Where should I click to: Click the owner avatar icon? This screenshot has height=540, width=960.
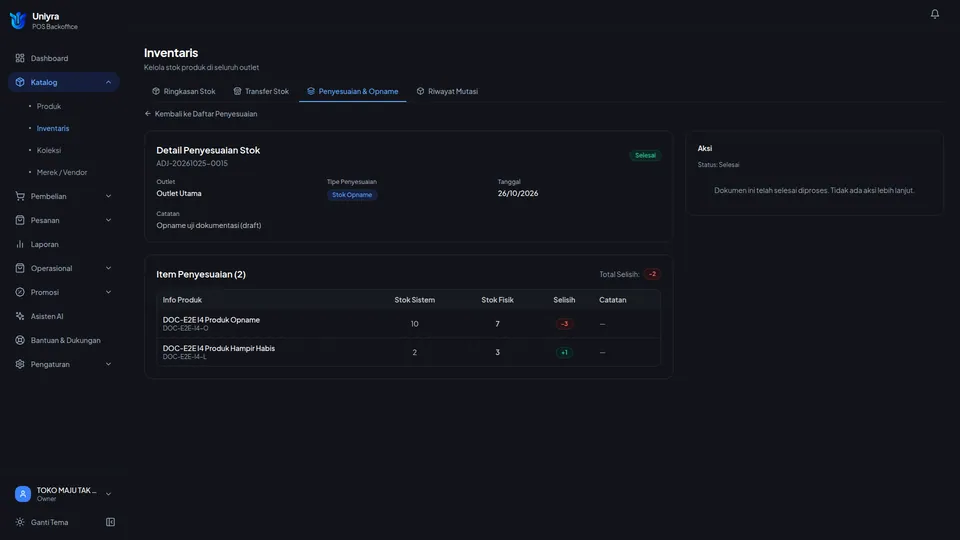tap(23, 493)
